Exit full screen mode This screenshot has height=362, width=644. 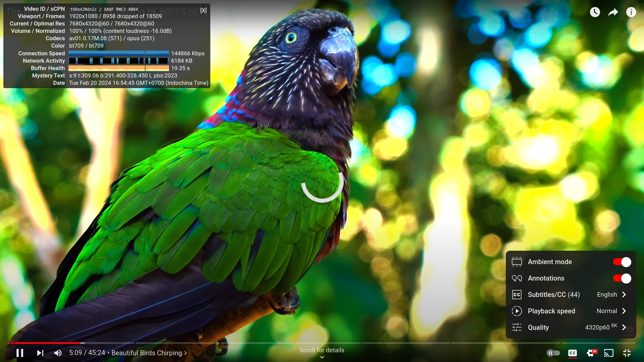click(x=627, y=353)
